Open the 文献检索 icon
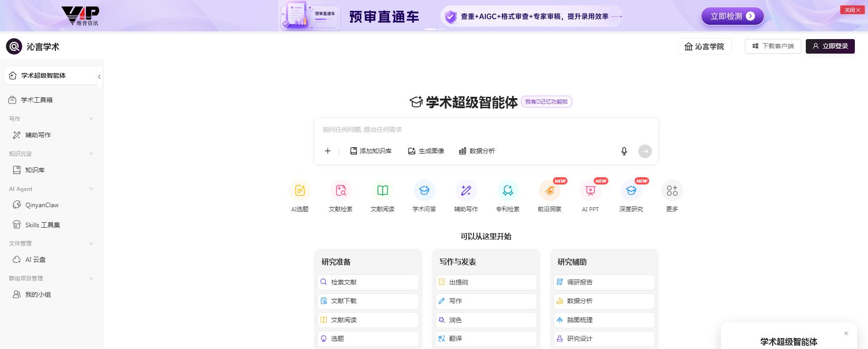Screen dimensions: 868x349 341,191
